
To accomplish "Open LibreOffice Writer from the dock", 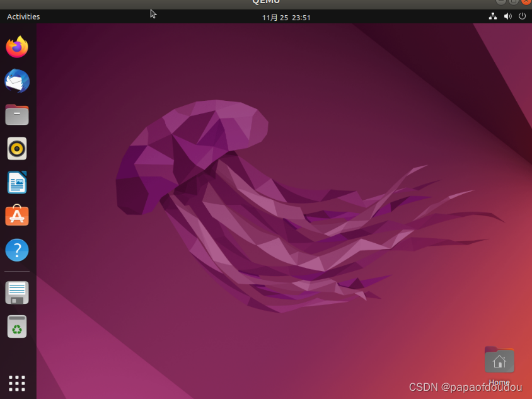I will tap(17, 182).
